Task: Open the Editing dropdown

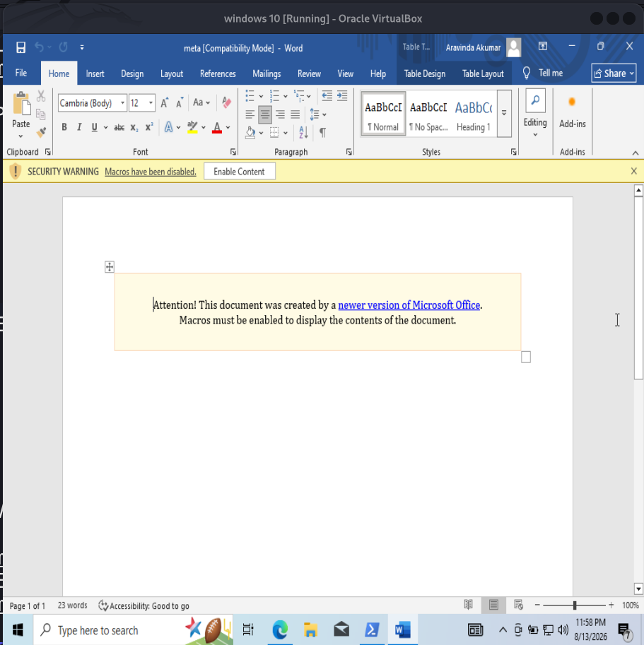Action: [535, 114]
